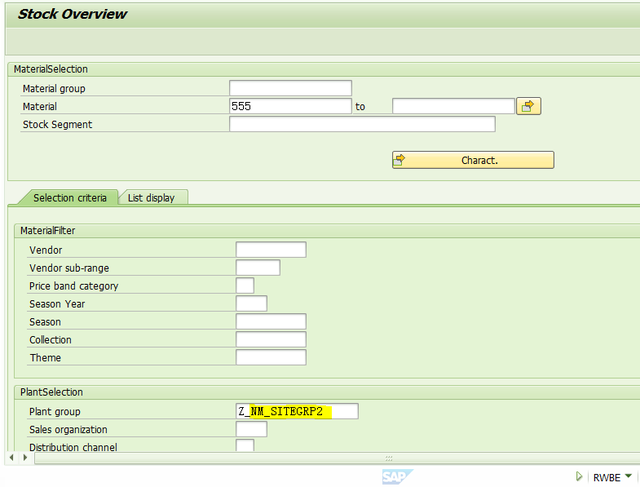Focus the Sales organization field
Image resolution: width=640 pixels, height=487 pixels.
pos(251,429)
